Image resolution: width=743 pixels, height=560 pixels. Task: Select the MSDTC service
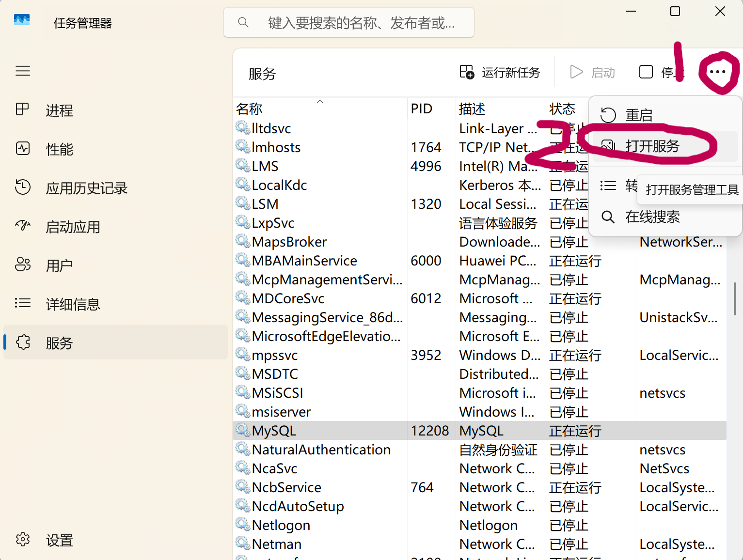[480, 374]
